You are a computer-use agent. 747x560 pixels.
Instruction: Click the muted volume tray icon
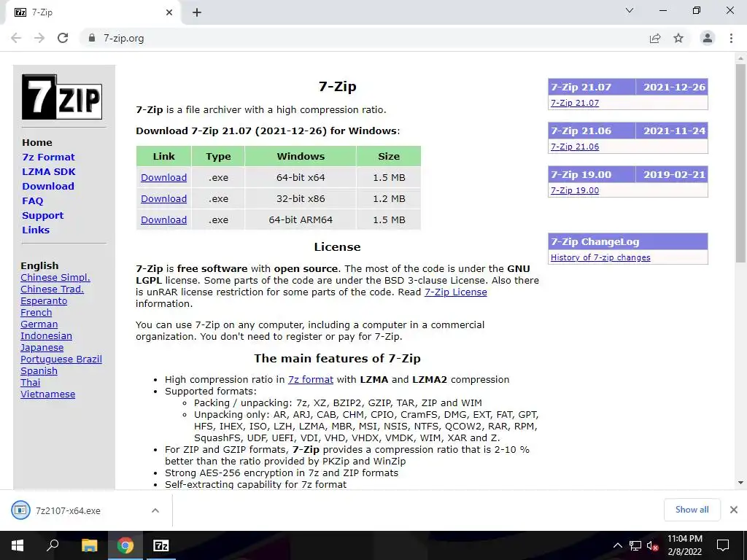[x=653, y=545]
